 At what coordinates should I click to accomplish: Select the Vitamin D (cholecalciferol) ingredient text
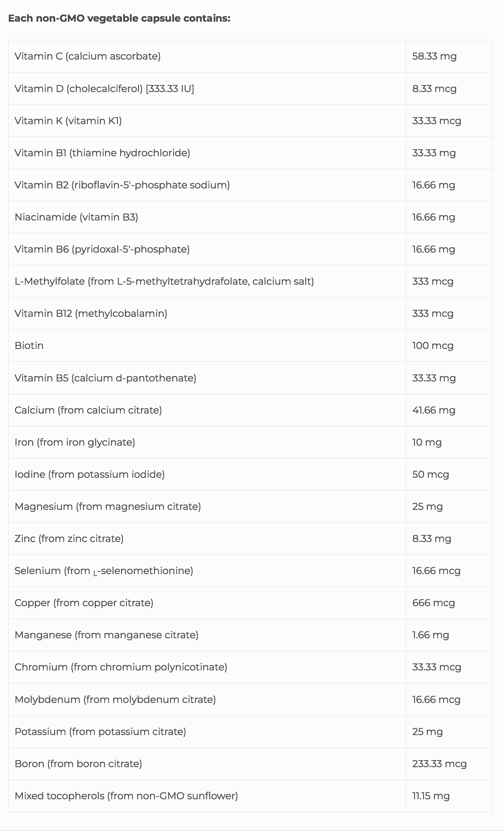point(104,89)
